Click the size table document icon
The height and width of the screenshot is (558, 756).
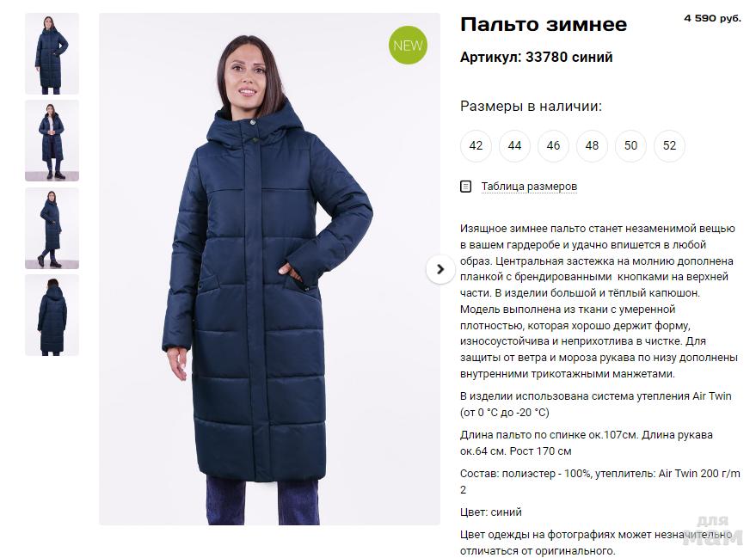pyautogui.click(x=466, y=186)
